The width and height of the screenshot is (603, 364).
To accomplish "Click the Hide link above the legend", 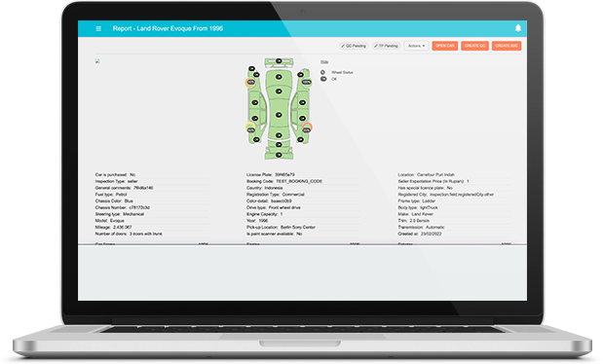I will click(x=324, y=62).
